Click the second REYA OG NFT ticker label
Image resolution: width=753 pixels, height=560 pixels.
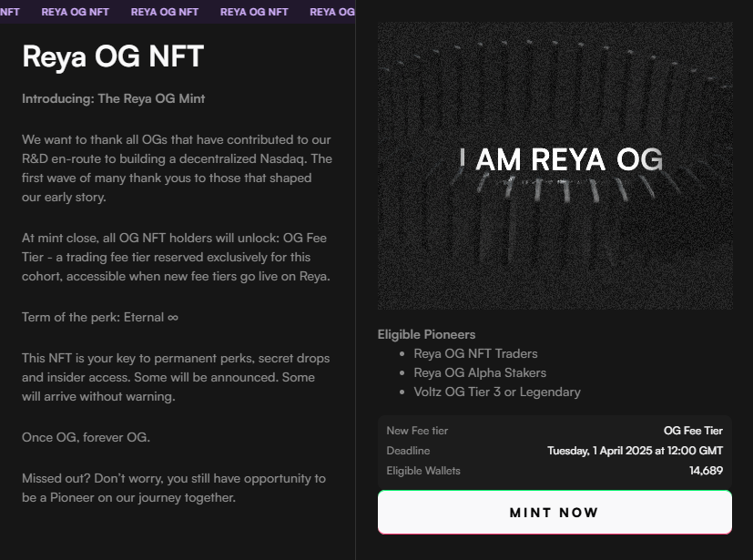tap(164, 11)
